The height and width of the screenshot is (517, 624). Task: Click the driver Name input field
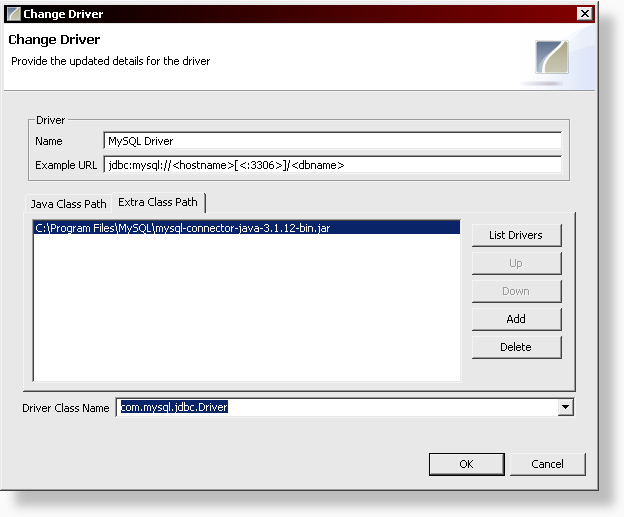(332, 141)
